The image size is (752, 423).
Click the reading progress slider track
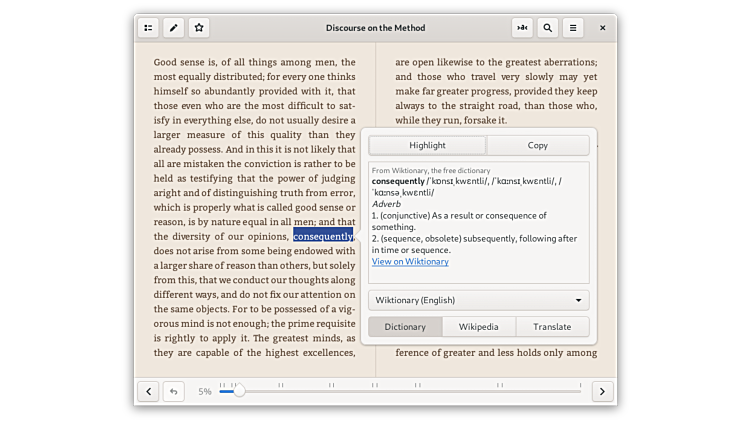coord(400,392)
